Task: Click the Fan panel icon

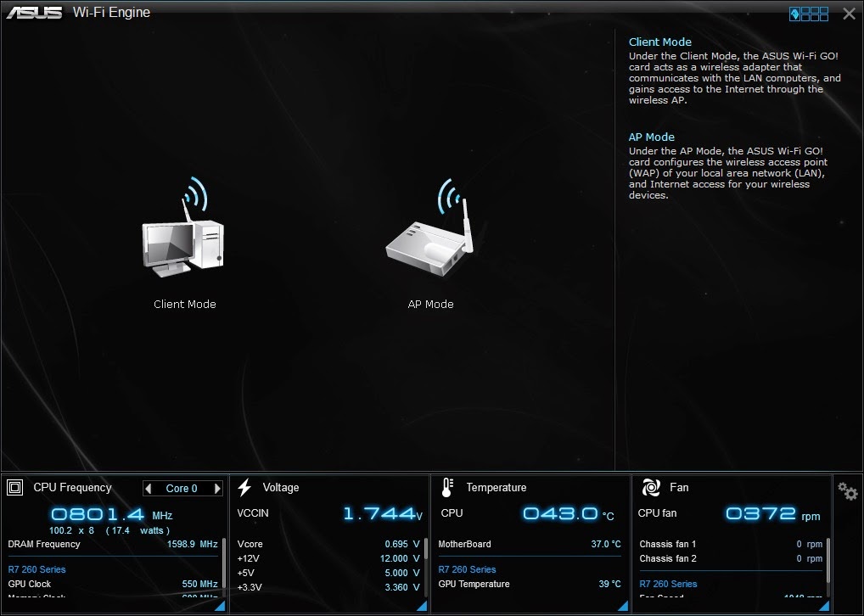Action: [651, 488]
